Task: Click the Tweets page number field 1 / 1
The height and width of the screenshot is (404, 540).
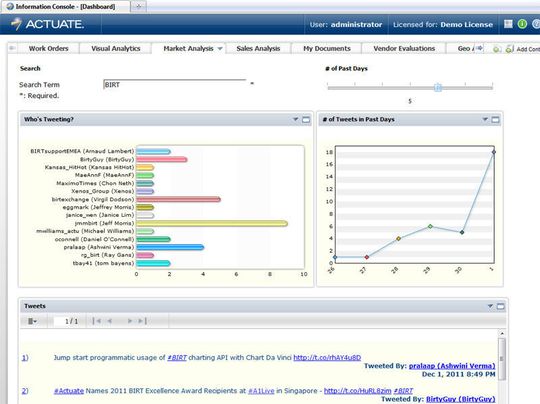Action: click(71, 321)
